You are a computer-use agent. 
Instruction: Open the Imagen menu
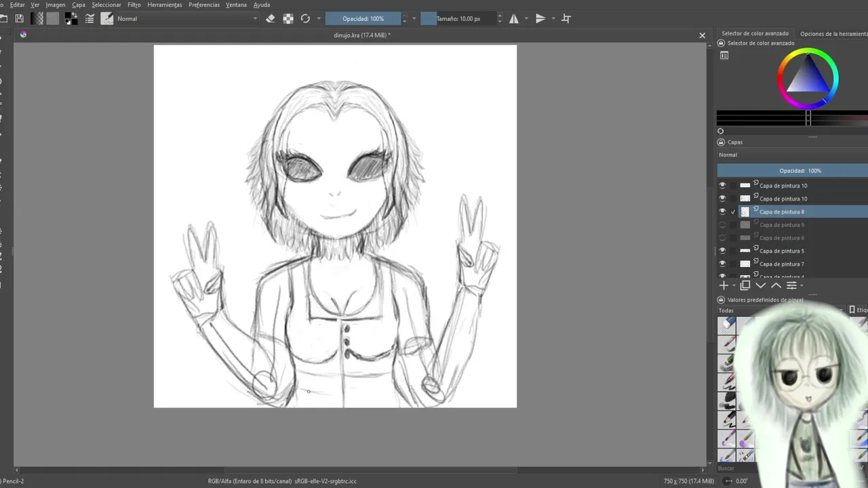coord(56,5)
